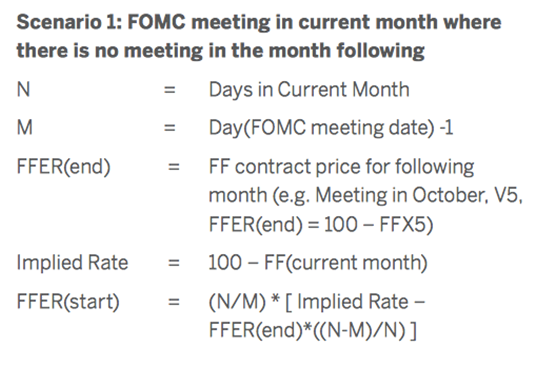Click FF contract price for following text
The image size is (557, 367).
(x=341, y=167)
